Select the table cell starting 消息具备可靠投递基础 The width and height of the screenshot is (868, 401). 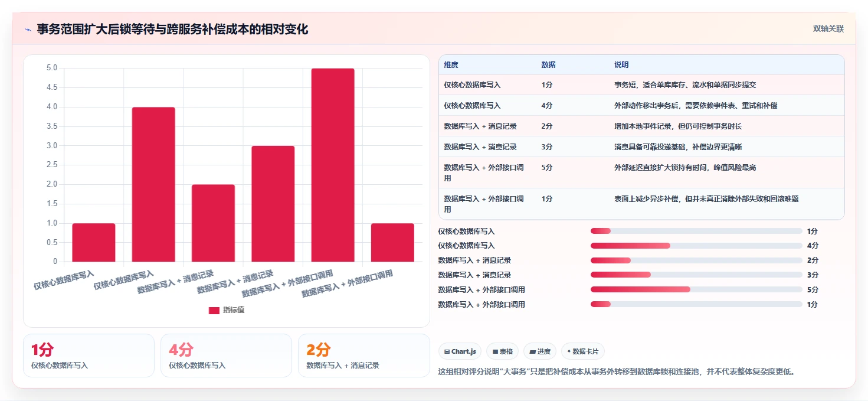(678, 147)
